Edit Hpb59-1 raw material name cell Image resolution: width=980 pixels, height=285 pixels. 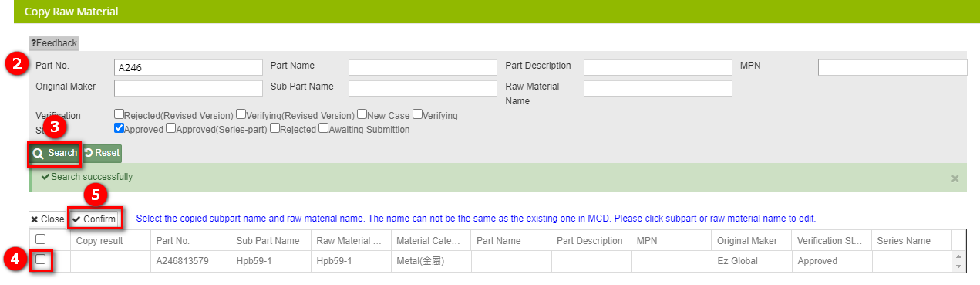[x=351, y=261]
